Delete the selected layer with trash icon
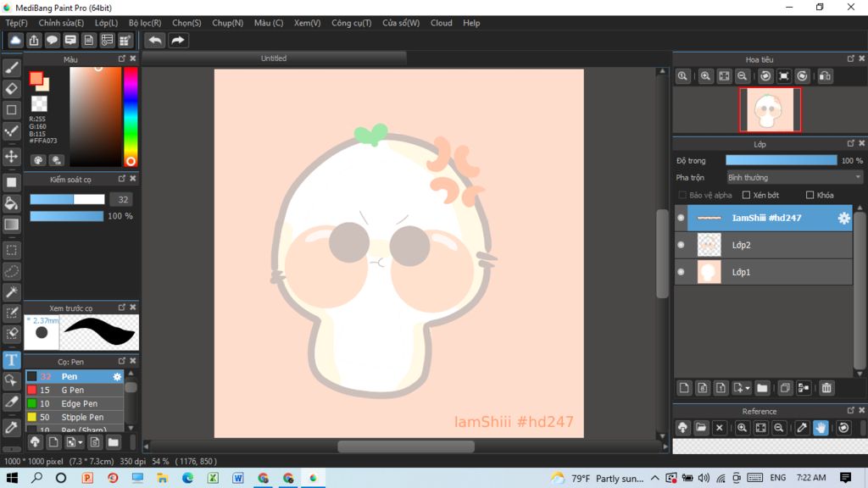 coord(826,388)
